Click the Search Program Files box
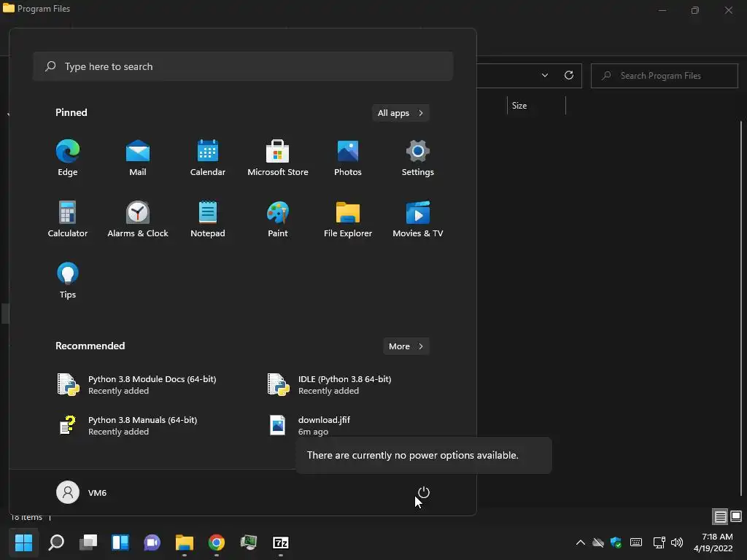The height and width of the screenshot is (560, 747). (664, 76)
